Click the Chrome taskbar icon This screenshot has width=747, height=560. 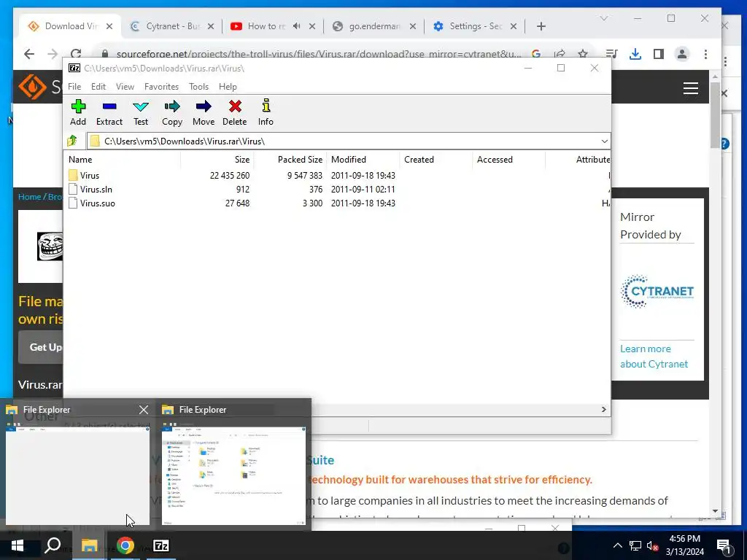125,545
